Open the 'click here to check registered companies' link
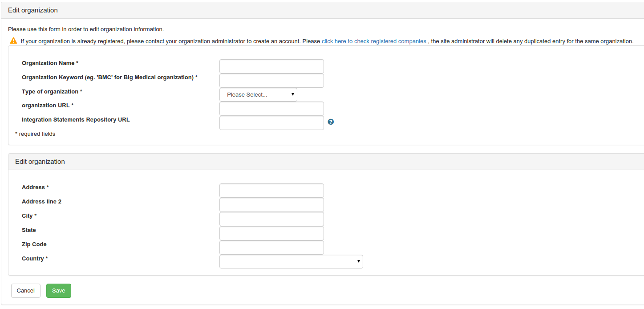Viewport: 644px width, 309px height. (x=374, y=41)
